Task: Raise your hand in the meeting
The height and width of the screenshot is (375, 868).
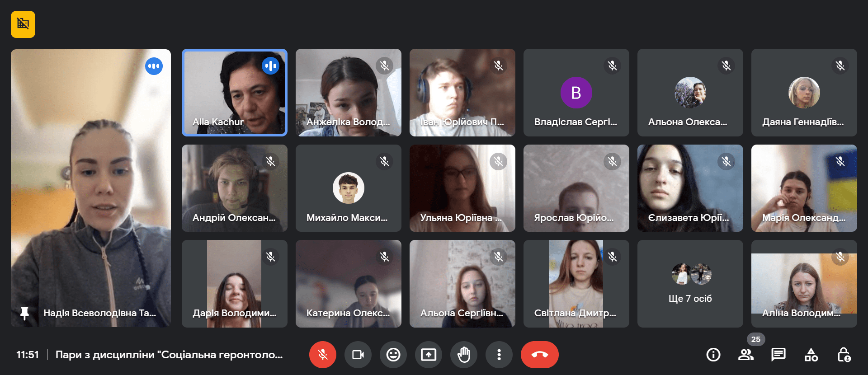Action: point(463,355)
